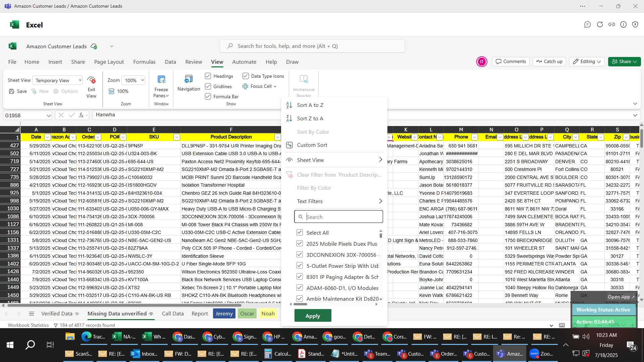Image resolution: width=644 pixels, height=362 pixels.
Task: Select the yellow Noah sheet tab
Action: click(x=268, y=314)
